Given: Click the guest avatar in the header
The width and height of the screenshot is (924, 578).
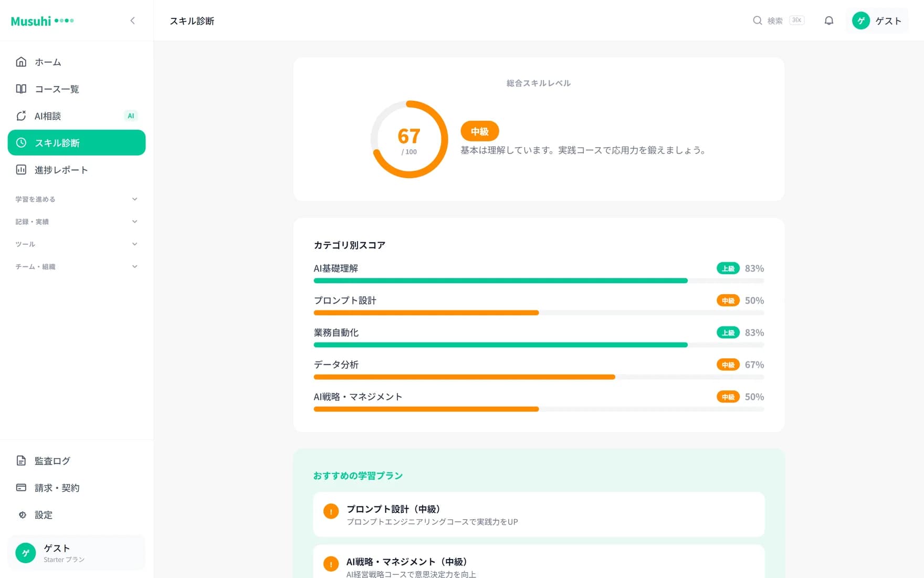Looking at the screenshot, I should [x=861, y=20].
